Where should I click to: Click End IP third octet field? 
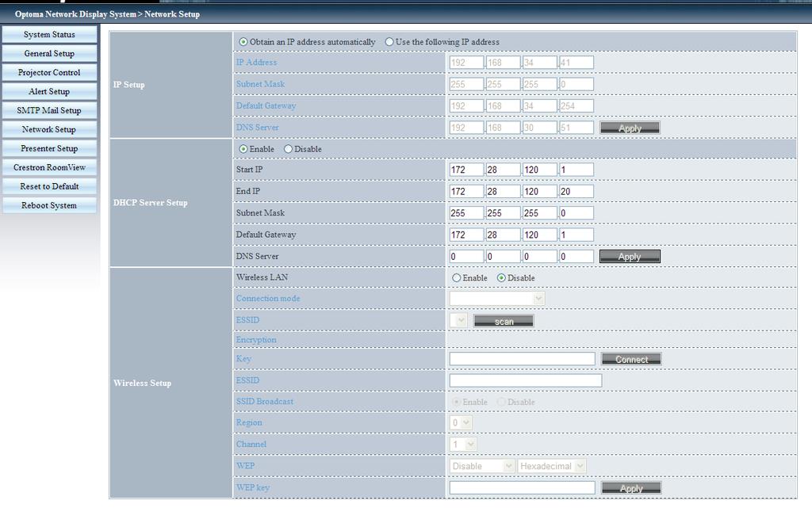point(539,192)
